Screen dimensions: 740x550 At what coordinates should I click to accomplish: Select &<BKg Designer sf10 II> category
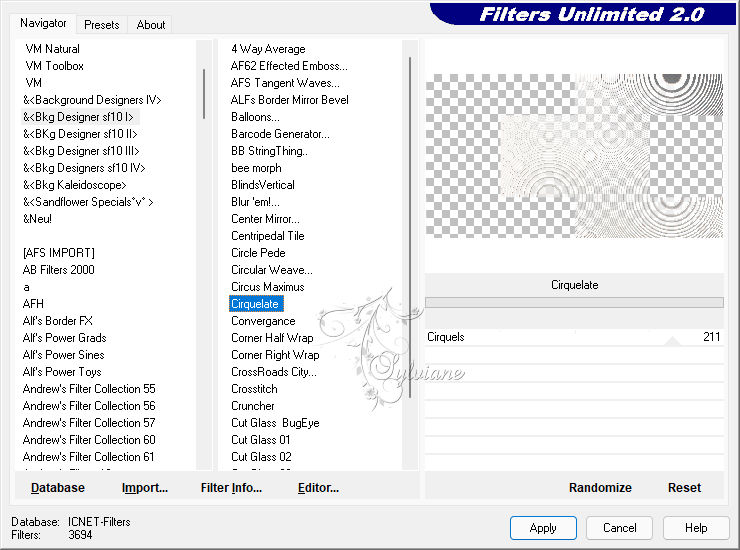[80, 134]
